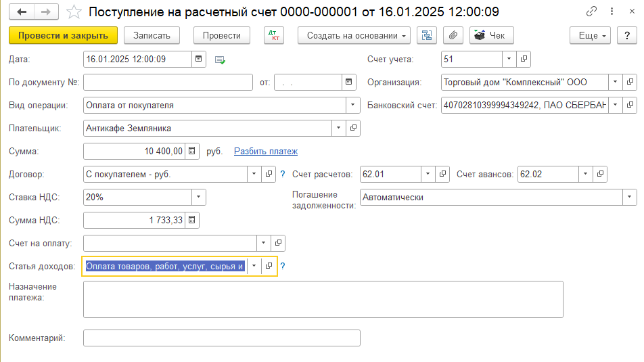
Task: Expand the Ставка НДС dropdown
Action: (x=198, y=197)
